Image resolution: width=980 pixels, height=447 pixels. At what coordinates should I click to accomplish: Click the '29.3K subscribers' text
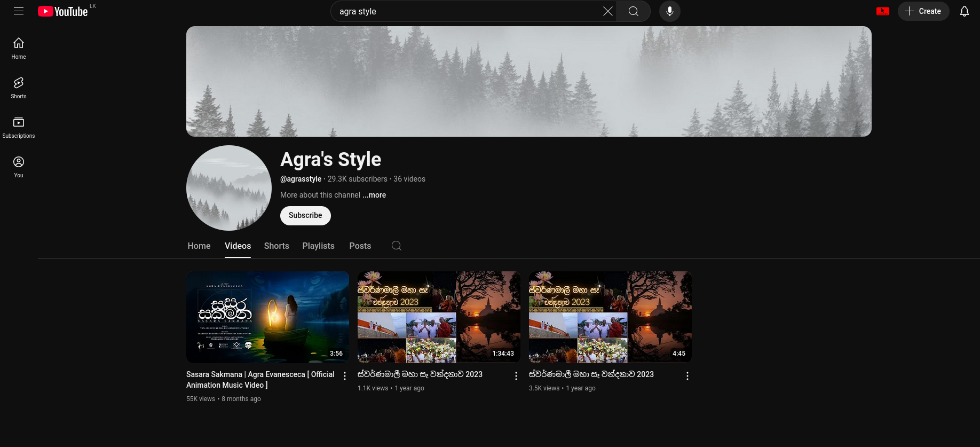pyautogui.click(x=358, y=179)
